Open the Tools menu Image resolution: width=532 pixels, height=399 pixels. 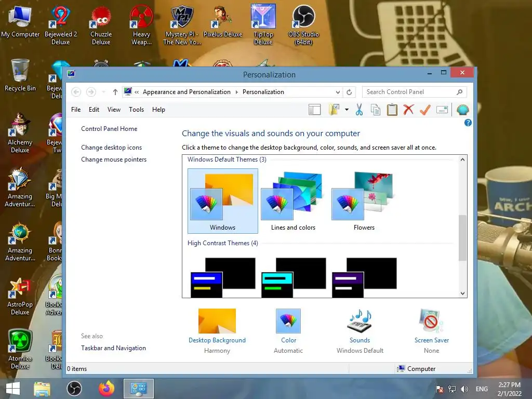coord(137,110)
